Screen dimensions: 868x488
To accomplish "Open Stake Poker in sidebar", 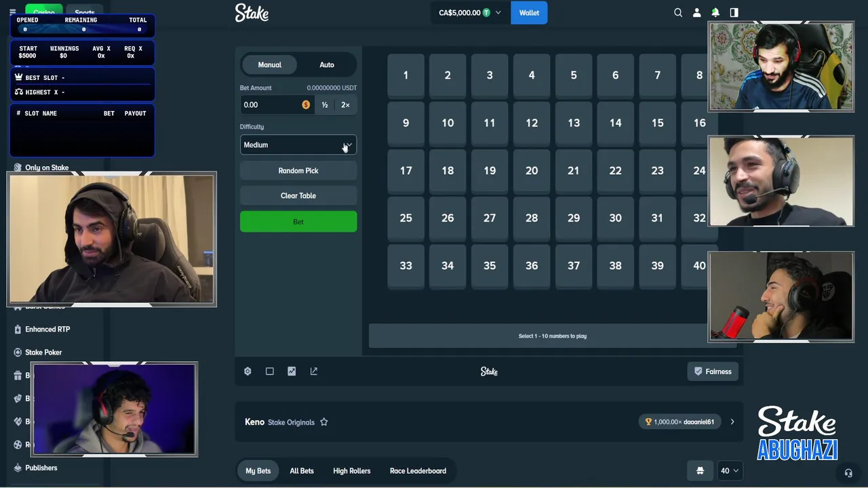I will pos(42,352).
